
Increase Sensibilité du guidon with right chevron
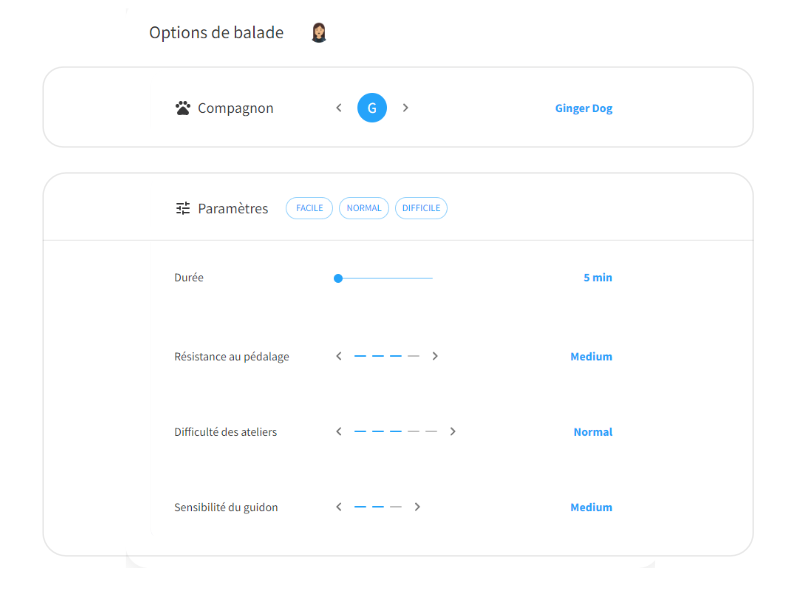point(417,507)
